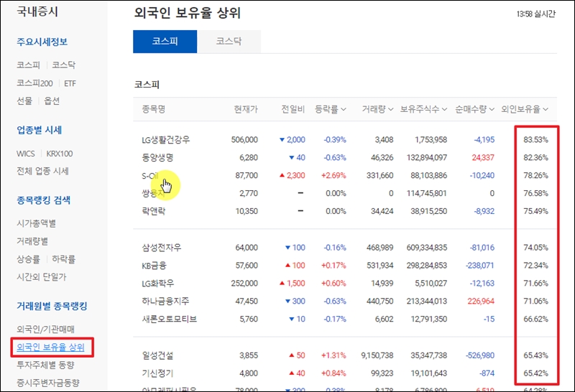Open stock LG화학우

pos(158,284)
